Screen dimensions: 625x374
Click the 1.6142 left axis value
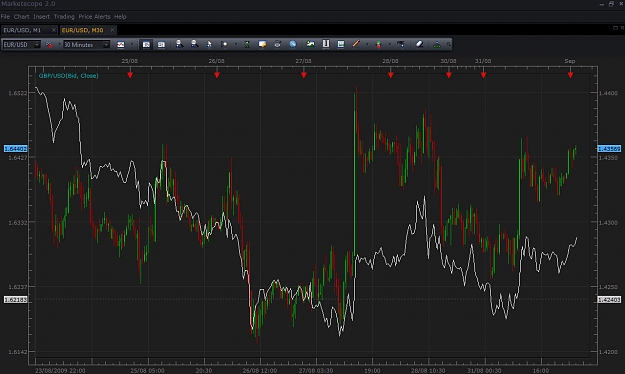pos(18,352)
